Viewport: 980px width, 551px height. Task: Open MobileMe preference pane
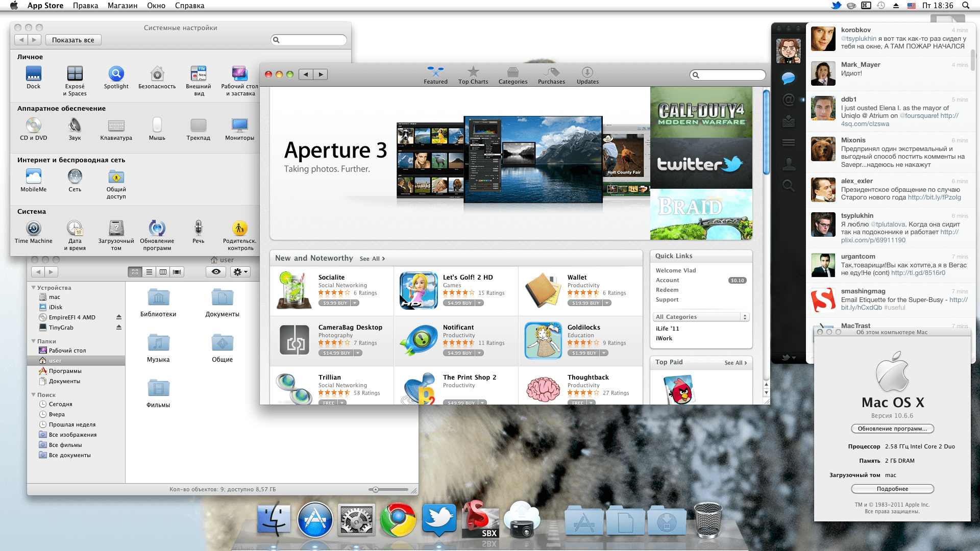(33, 181)
